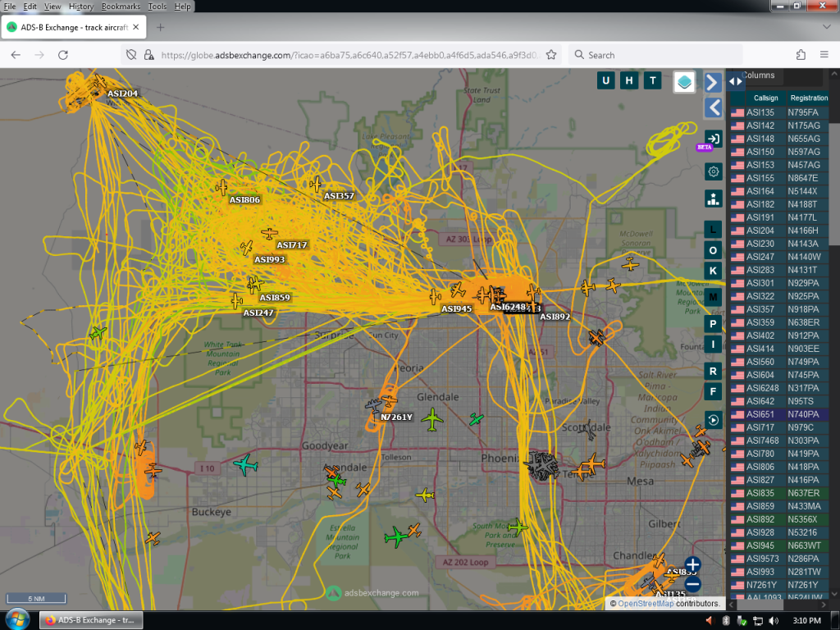Select the ASI204 table row

tap(779, 231)
